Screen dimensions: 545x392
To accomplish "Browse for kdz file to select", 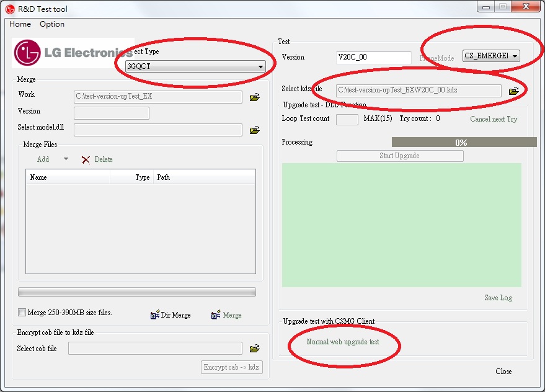I will click(x=514, y=91).
